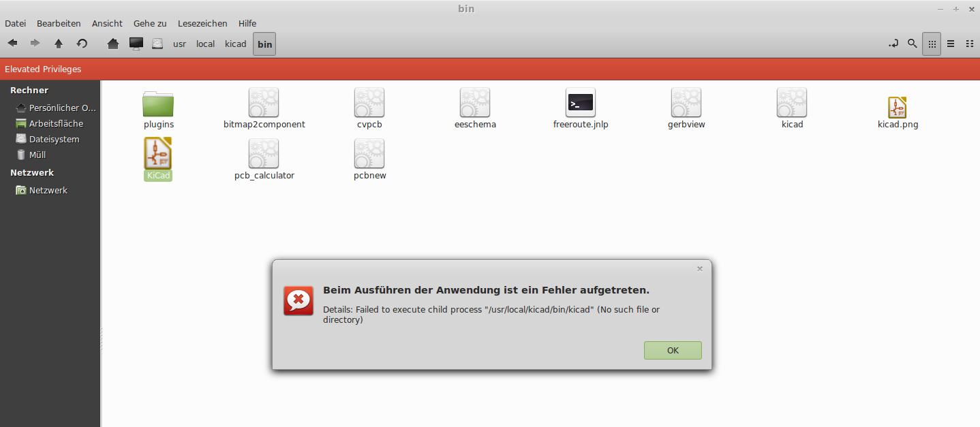
Task: Click the red error icon in dialog
Action: click(298, 300)
